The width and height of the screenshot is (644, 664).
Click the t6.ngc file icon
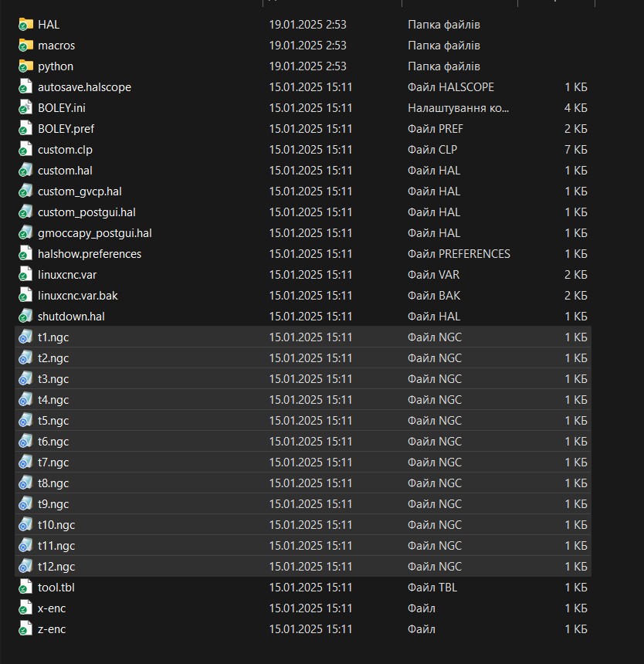25,442
